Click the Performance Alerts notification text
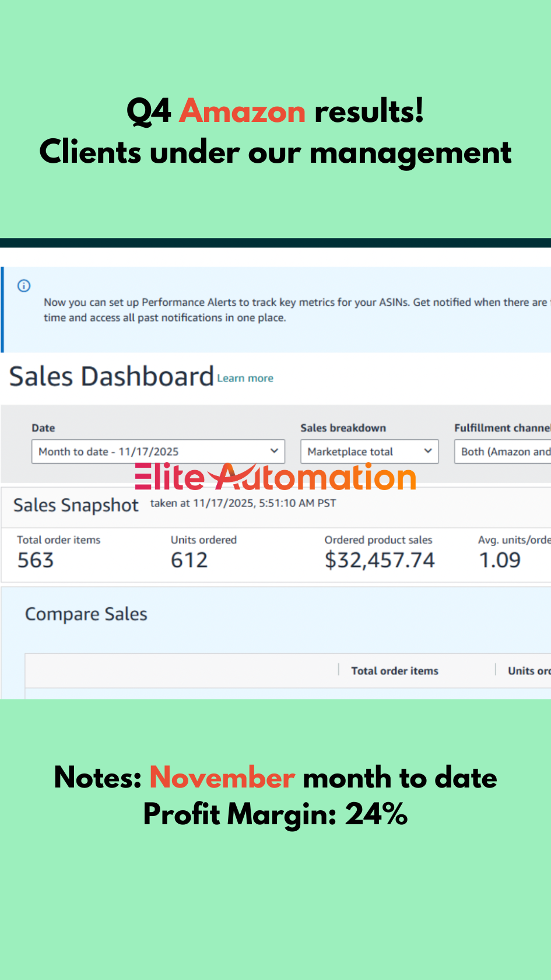Image resolution: width=551 pixels, height=980 pixels. [292, 310]
